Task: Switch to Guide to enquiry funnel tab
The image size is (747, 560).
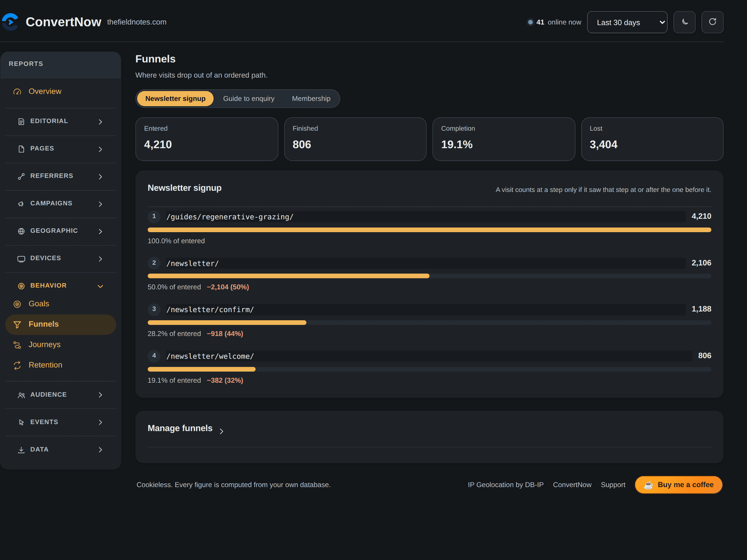Action: (x=249, y=99)
